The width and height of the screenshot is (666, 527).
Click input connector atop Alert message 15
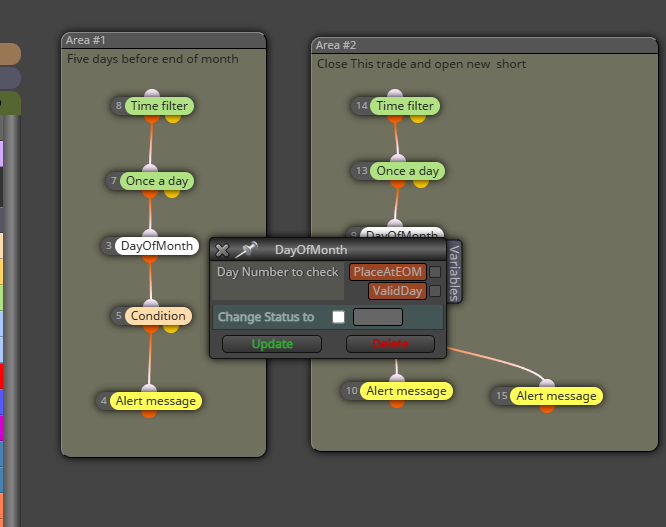pos(547,383)
